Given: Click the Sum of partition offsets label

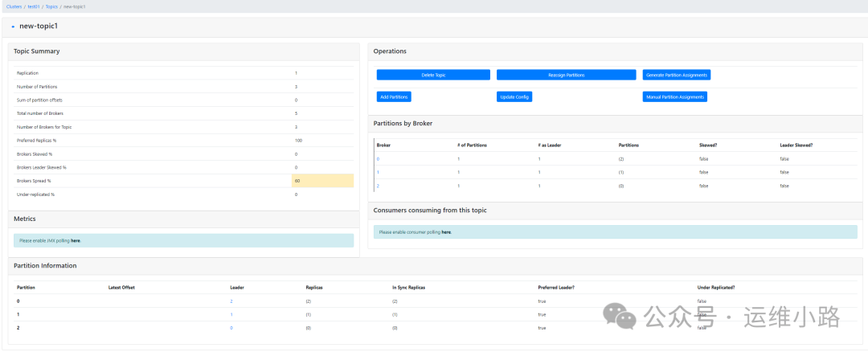Looking at the screenshot, I should pos(40,100).
